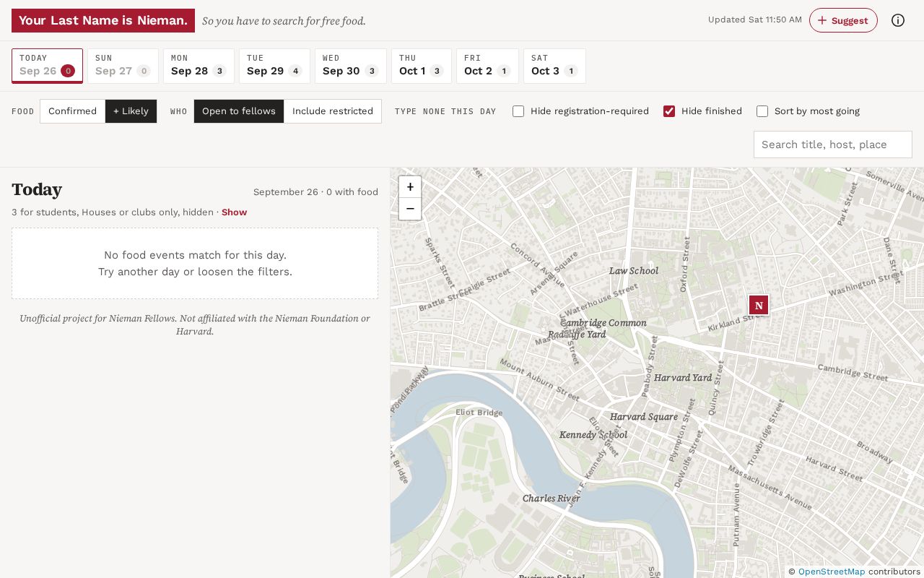Select the Today Sep 26 tab
The height and width of the screenshot is (578, 924).
47,66
